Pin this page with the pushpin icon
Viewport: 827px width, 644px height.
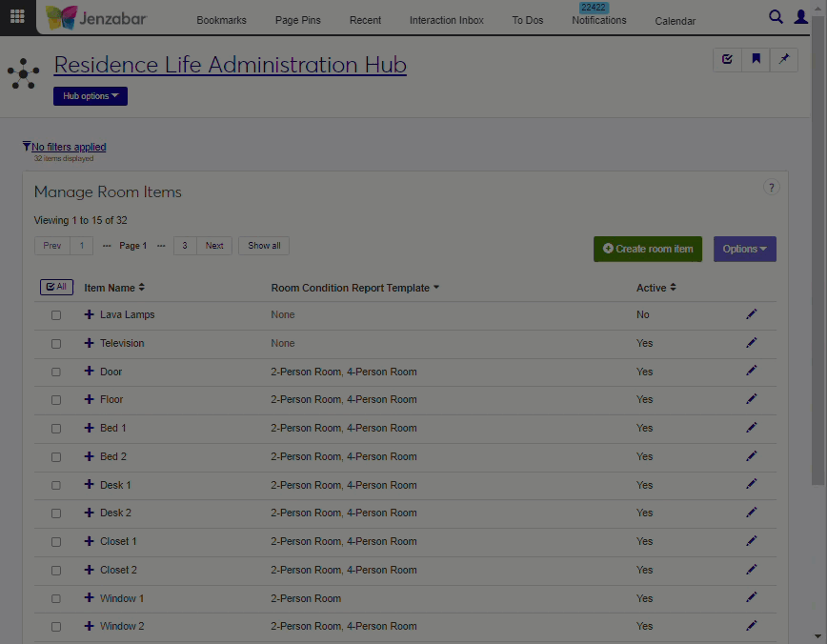tap(784, 59)
